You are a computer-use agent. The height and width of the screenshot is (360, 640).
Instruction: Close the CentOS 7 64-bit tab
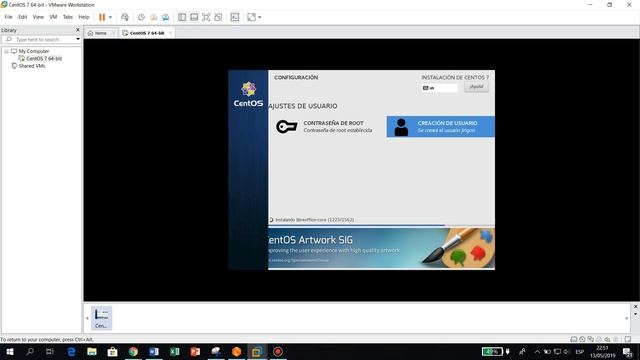pyautogui.click(x=170, y=33)
